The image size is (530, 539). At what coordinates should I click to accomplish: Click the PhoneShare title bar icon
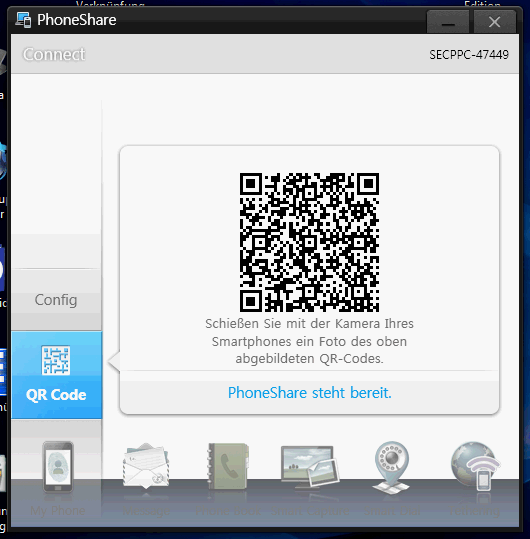[x=24, y=20]
